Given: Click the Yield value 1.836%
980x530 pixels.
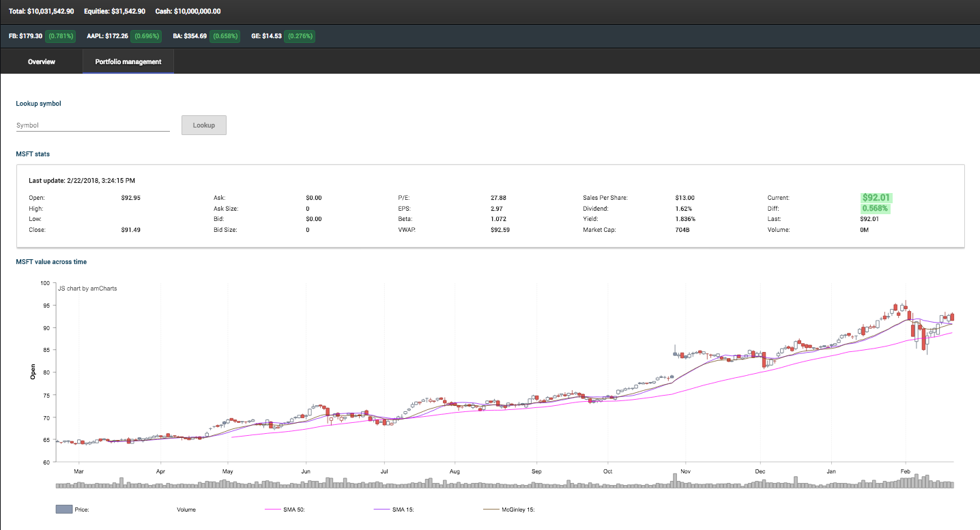Looking at the screenshot, I should (685, 220).
